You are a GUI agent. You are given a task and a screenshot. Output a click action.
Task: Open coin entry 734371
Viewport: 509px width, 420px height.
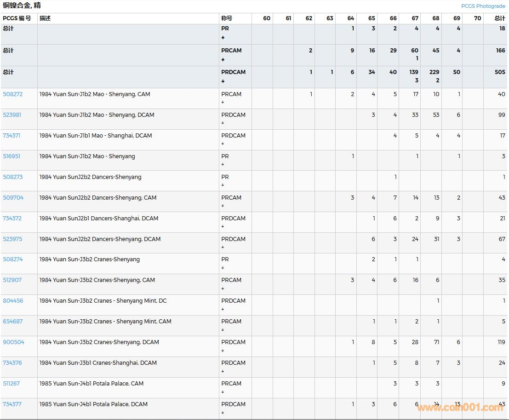pyautogui.click(x=12, y=136)
